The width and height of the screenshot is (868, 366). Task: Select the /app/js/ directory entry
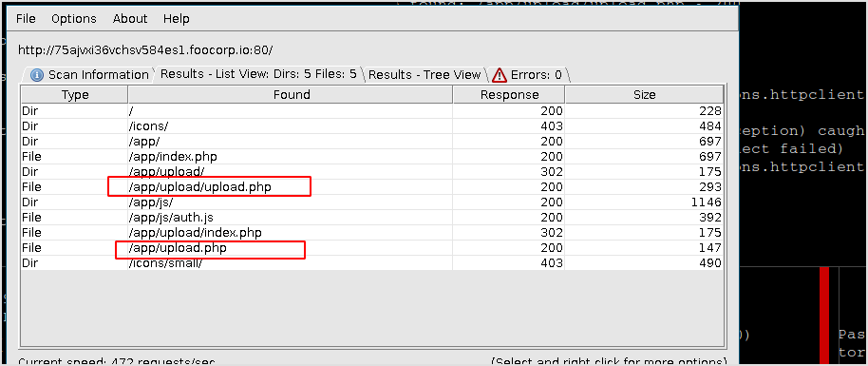click(x=372, y=202)
